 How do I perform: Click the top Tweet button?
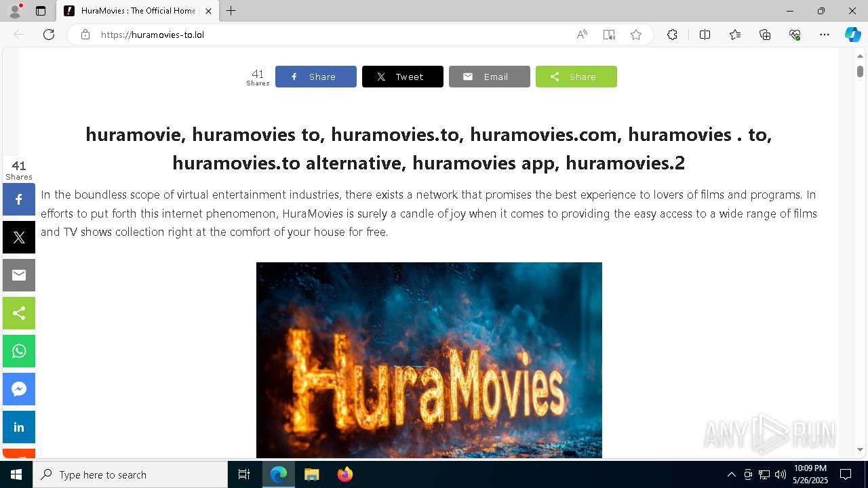click(x=403, y=77)
